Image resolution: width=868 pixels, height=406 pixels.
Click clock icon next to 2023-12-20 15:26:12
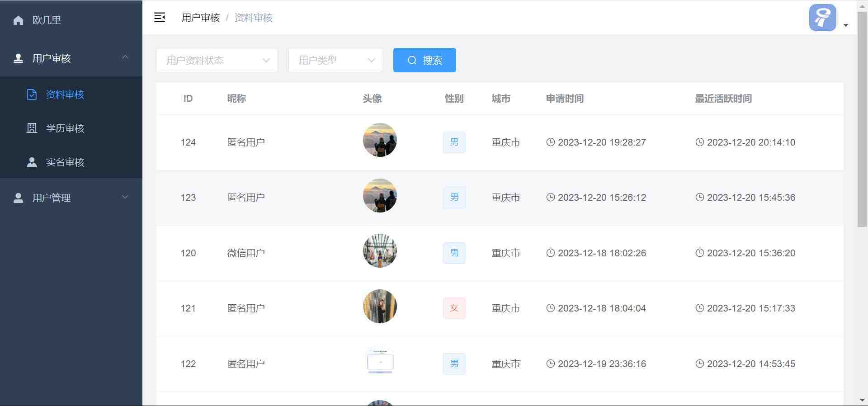(x=550, y=197)
